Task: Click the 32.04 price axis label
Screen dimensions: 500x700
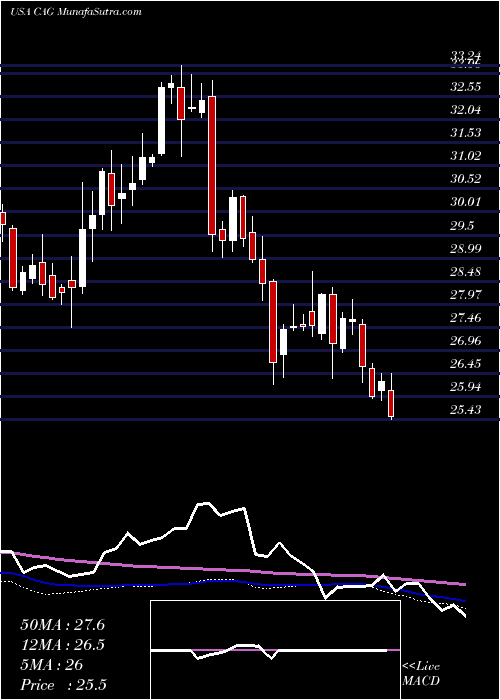Action: pos(466,110)
